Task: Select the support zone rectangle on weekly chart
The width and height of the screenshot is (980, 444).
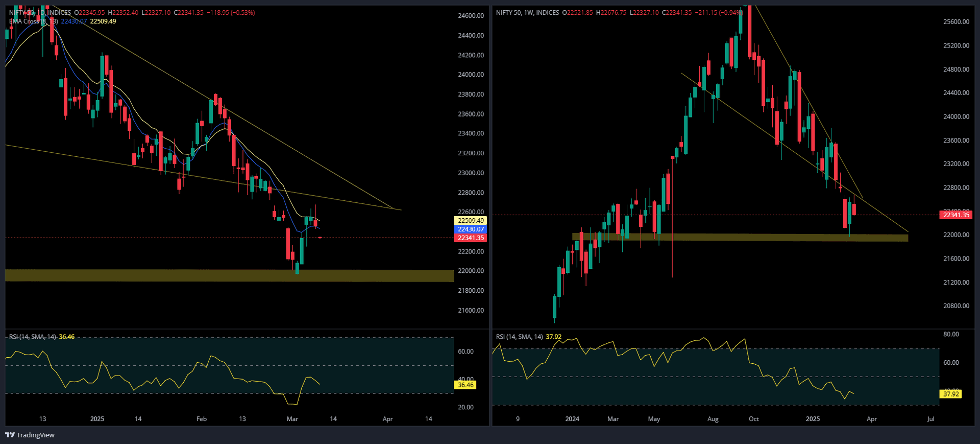Action: click(x=740, y=238)
